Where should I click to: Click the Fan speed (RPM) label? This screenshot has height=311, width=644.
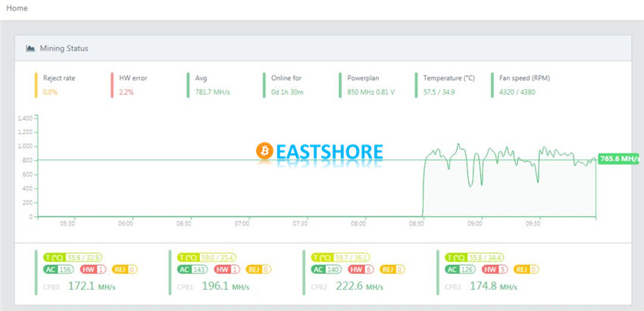click(x=524, y=78)
